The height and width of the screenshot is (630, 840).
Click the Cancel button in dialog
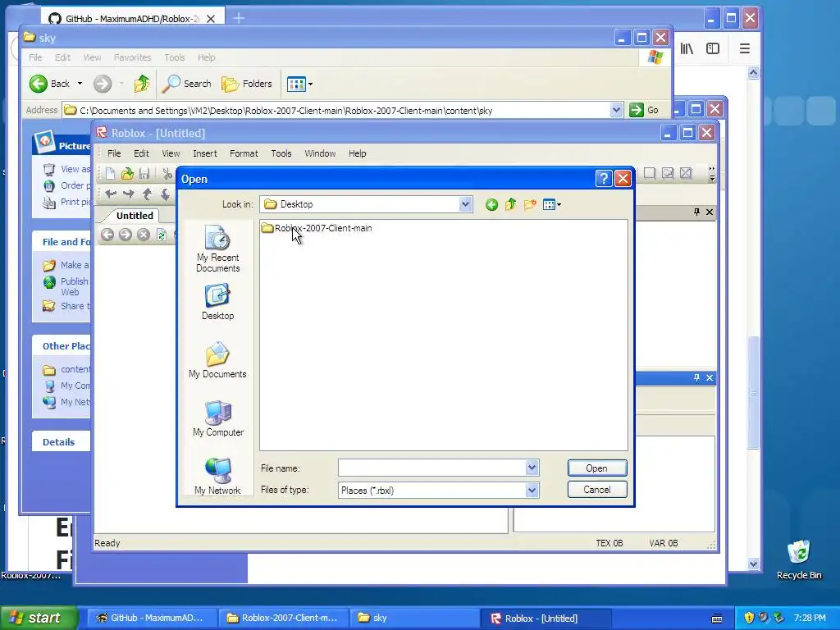[x=597, y=490]
